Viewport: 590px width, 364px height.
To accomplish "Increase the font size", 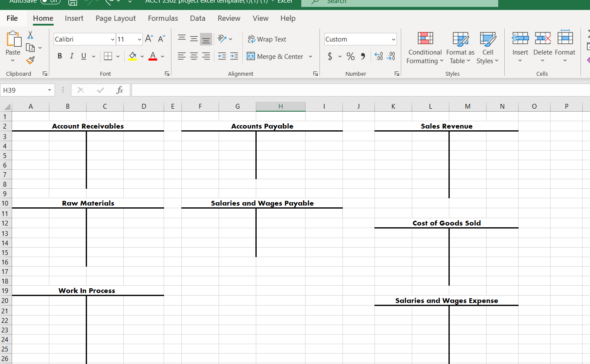I will [148, 38].
